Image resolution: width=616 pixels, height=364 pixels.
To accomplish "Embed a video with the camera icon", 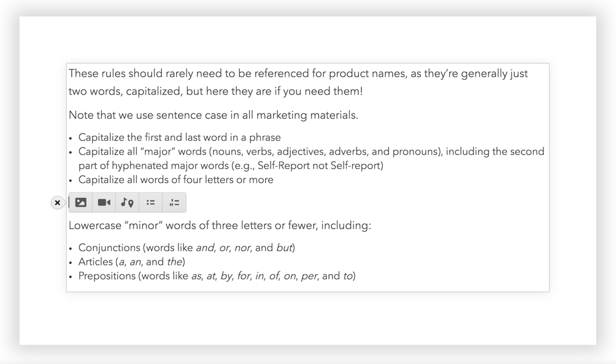I will (x=104, y=202).
